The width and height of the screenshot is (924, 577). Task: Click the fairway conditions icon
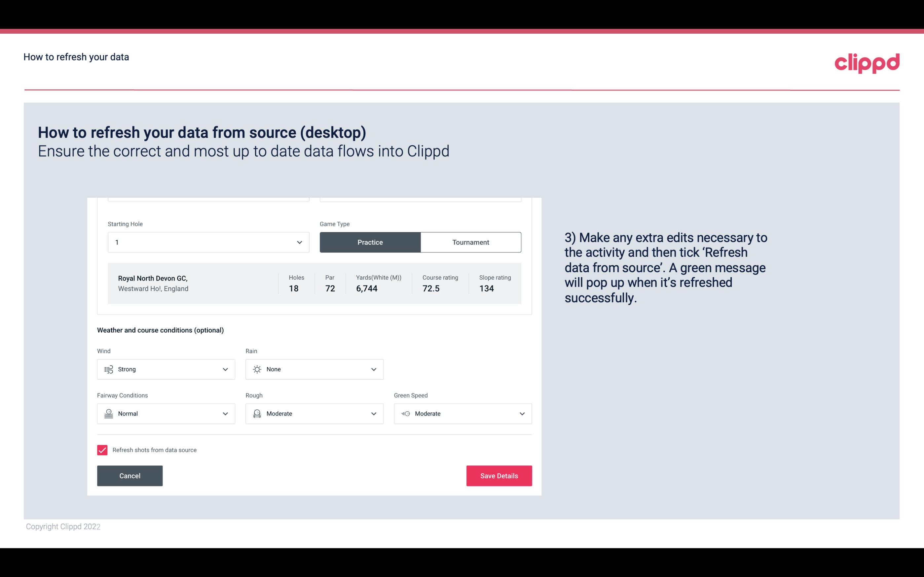click(108, 414)
